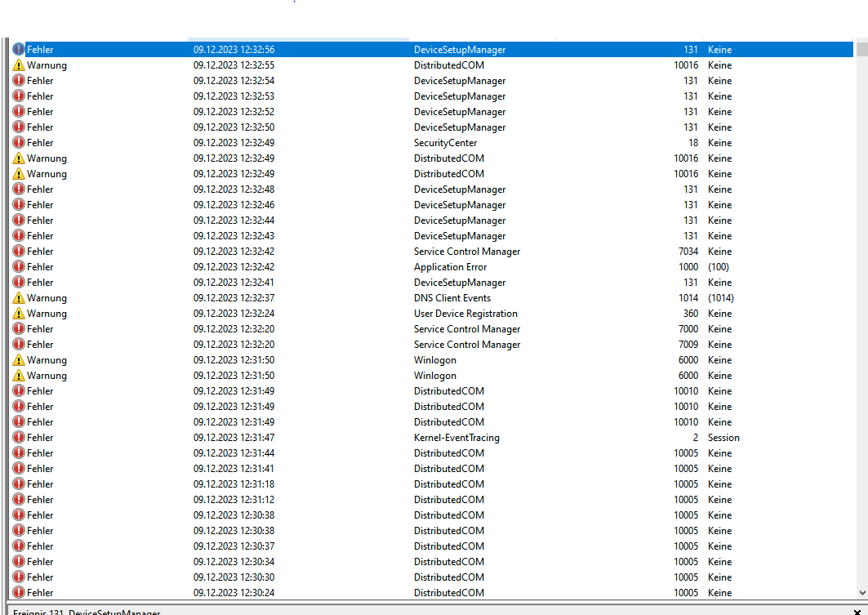Click the SecurityCenter source cell
The image size is (868, 615).
coord(445,142)
